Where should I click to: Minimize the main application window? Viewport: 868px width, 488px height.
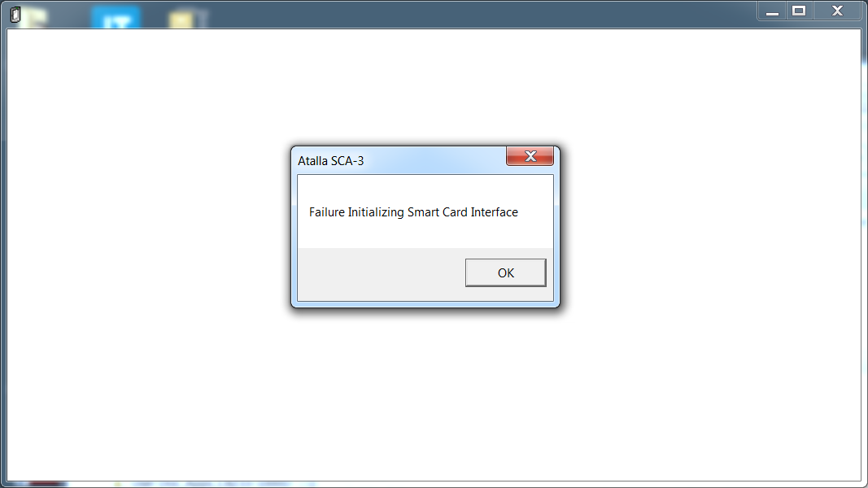pyautogui.click(x=772, y=11)
